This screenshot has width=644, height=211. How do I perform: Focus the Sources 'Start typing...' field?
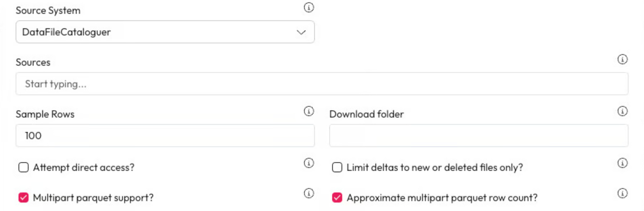pyautogui.click(x=321, y=84)
